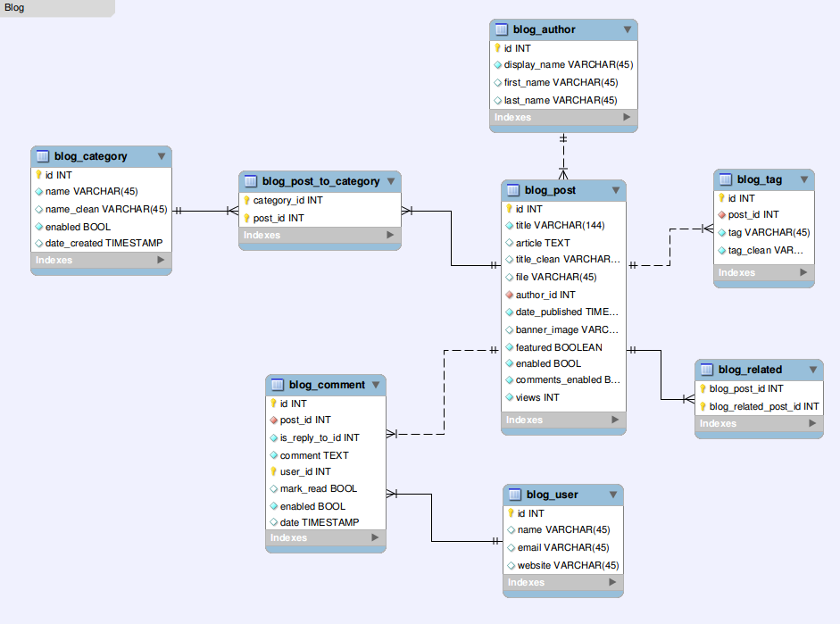Image resolution: width=840 pixels, height=624 pixels.
Task: Select the website VARCHAR(45) row in blog_user
Action: (x=562, y=565)
